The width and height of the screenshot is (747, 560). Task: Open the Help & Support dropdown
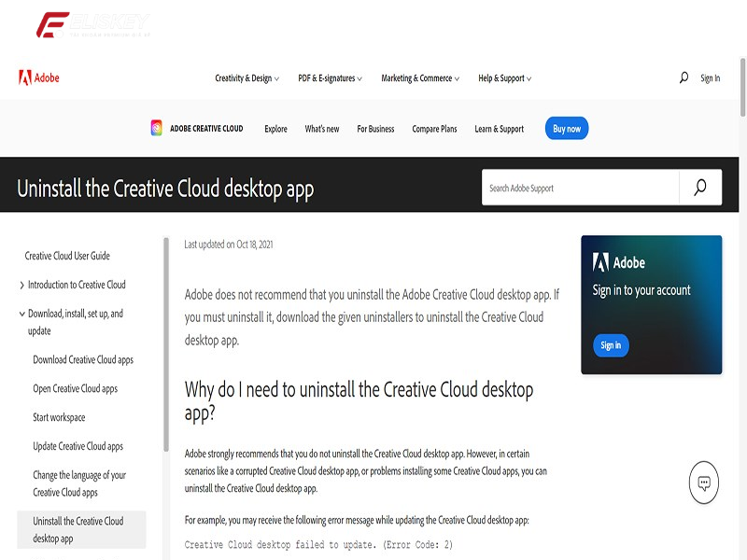pos(500,78)
